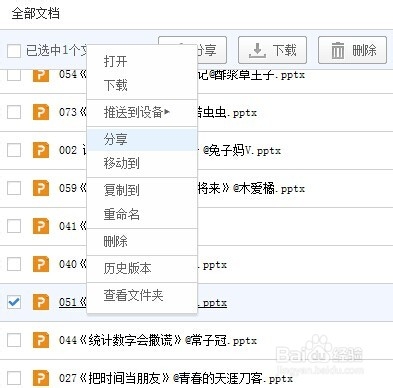The height and width of the screenshot is (388, 393).
Task: Click the PPT icon of file 054
Action: [41, 75]
